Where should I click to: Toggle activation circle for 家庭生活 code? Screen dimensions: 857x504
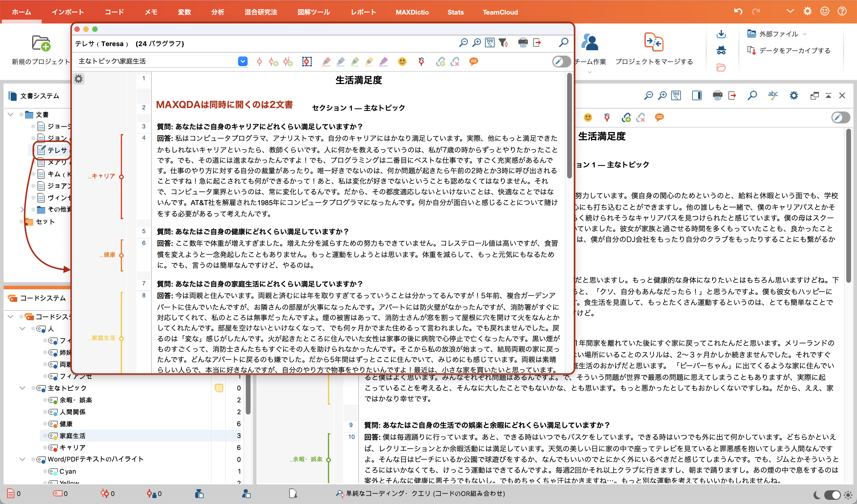(x=45, y=436)
